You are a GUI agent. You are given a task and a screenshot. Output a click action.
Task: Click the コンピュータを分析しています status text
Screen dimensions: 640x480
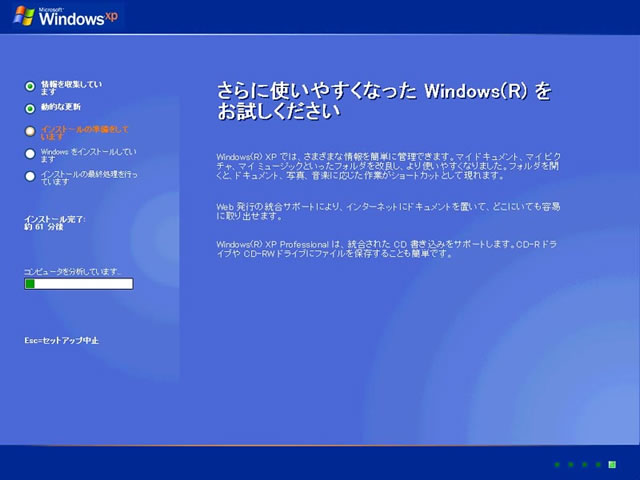(72, 271)
